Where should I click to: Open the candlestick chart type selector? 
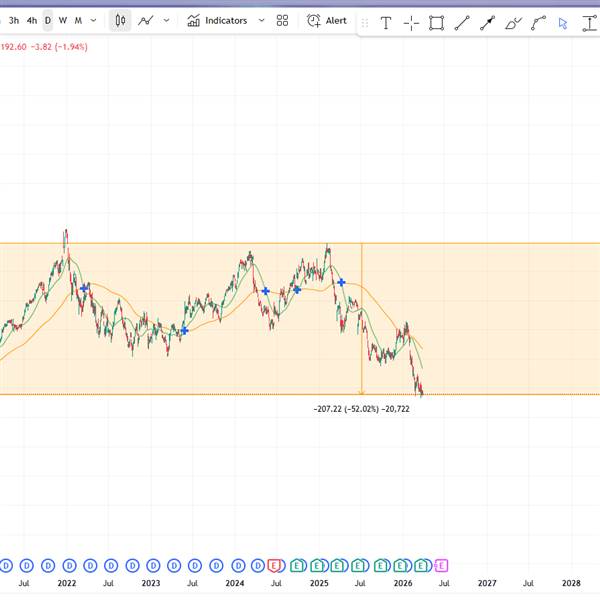coord(120,20)
